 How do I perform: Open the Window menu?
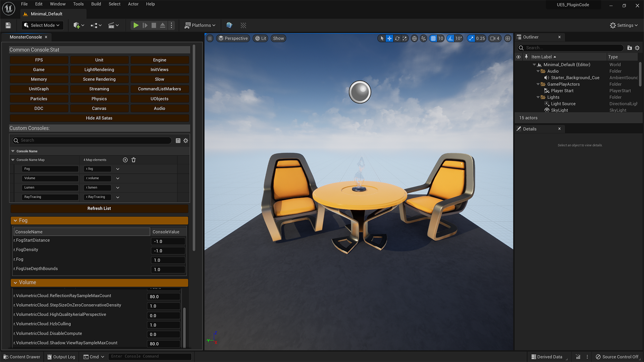pos(58,4)
